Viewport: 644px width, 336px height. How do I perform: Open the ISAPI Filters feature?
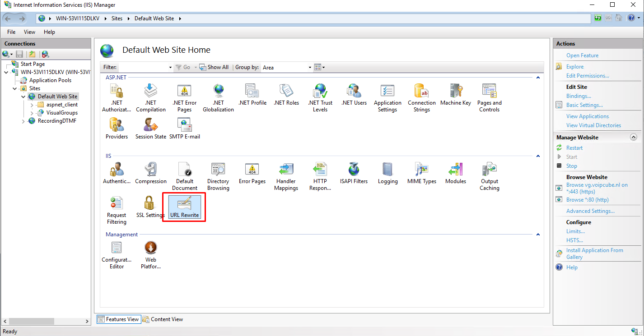(354, 173)
